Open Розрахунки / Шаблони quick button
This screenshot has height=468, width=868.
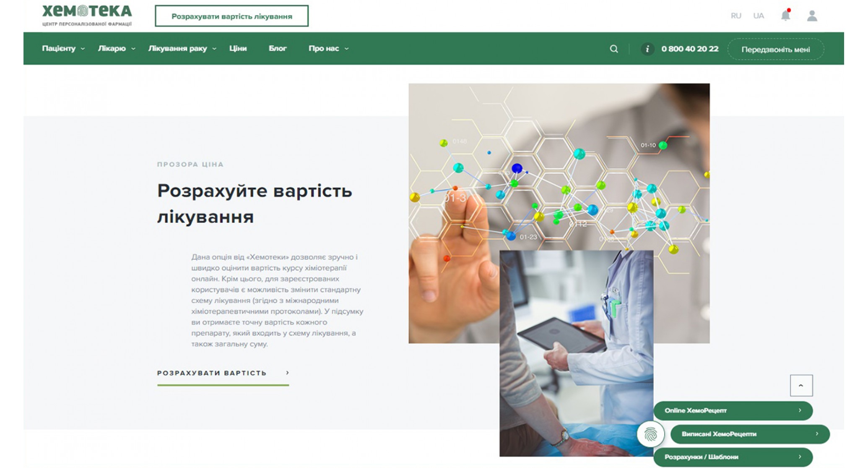click(x=733, y=457)
